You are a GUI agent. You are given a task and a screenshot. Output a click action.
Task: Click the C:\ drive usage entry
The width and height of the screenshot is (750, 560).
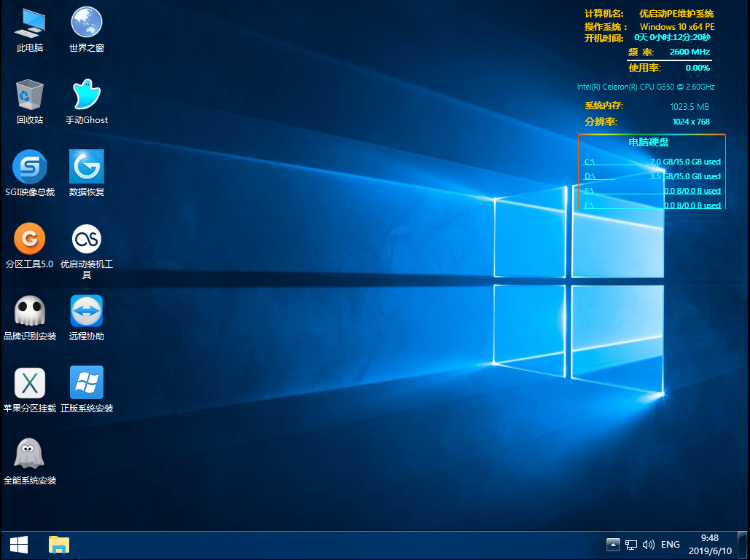[652, 162]
